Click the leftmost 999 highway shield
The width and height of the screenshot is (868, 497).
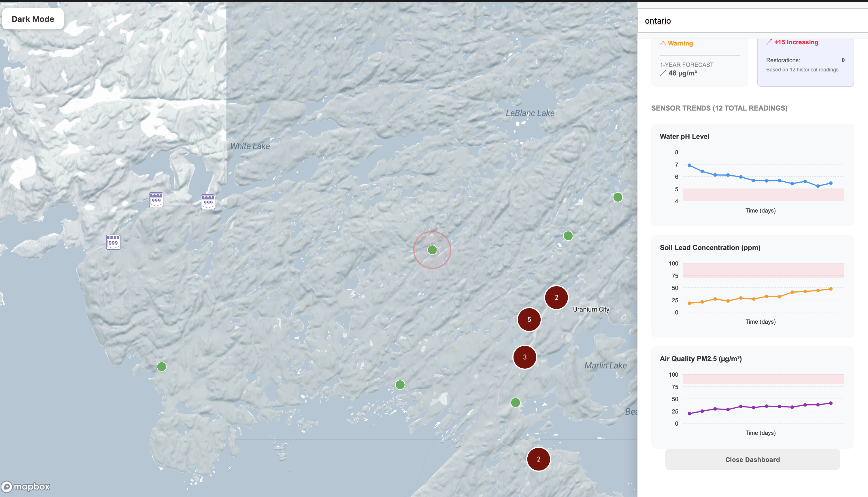[x=113, y=242]
